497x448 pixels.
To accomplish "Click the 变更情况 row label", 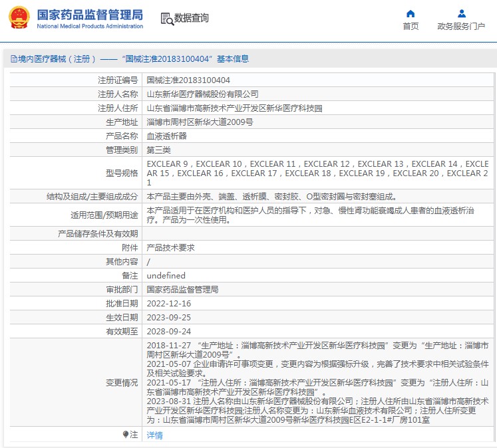I will (x=122, y=382).
